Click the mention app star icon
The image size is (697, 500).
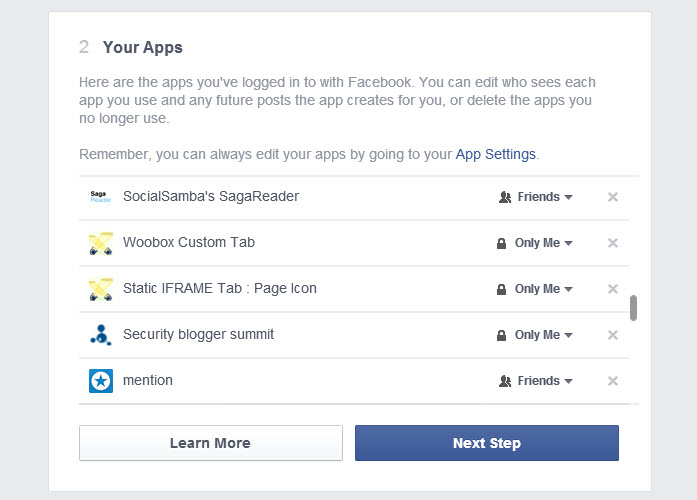coord(101,381)
